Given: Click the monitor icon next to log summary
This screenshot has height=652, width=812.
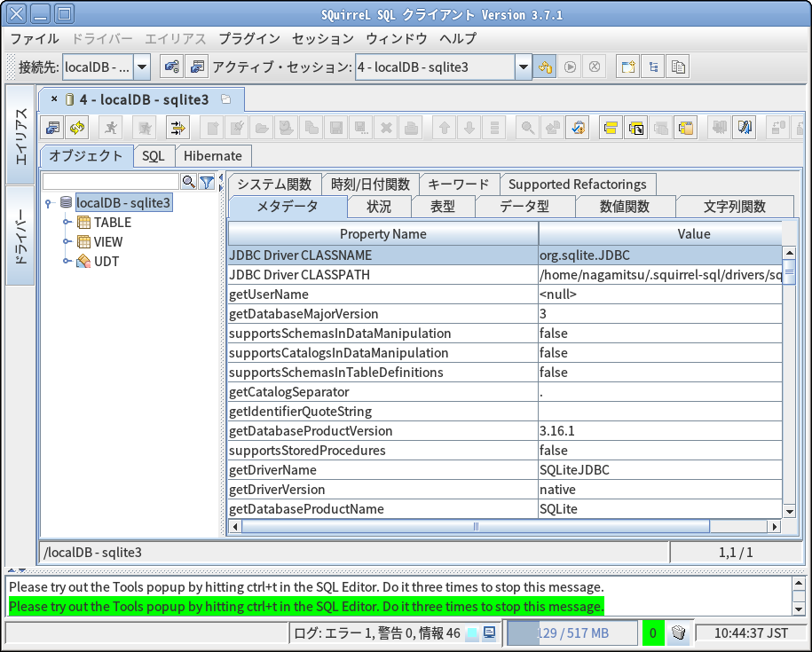Looking at the screenshot, I should click(489, 632).
